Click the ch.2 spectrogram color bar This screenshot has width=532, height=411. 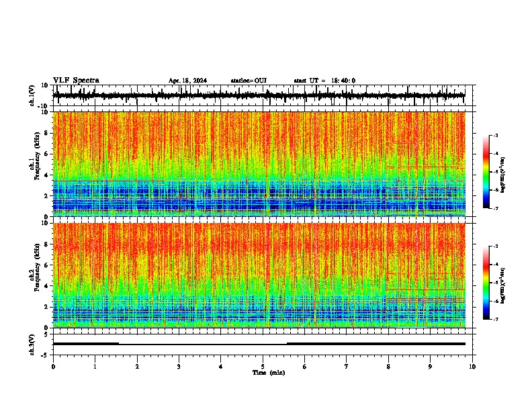point(486,283)
